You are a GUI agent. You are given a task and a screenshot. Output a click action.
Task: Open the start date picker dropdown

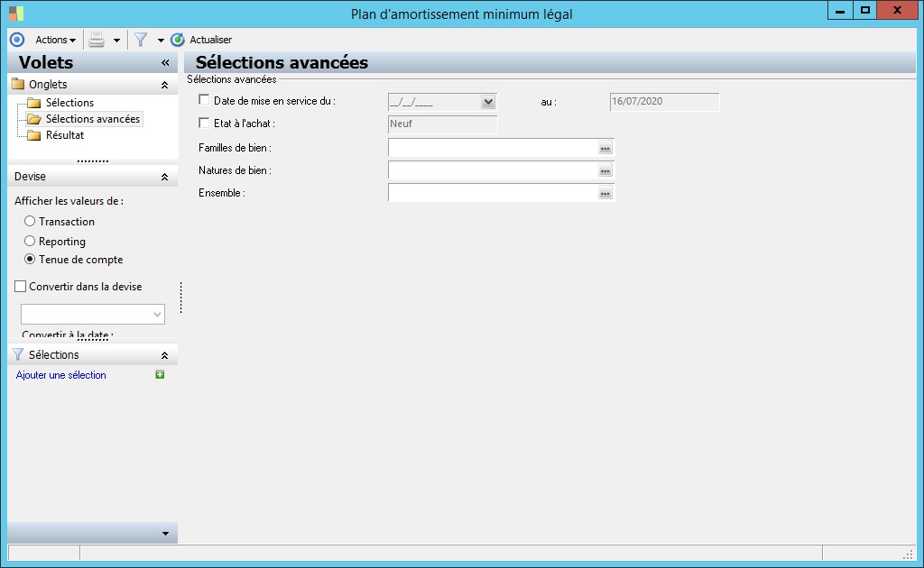pos(488,102)
